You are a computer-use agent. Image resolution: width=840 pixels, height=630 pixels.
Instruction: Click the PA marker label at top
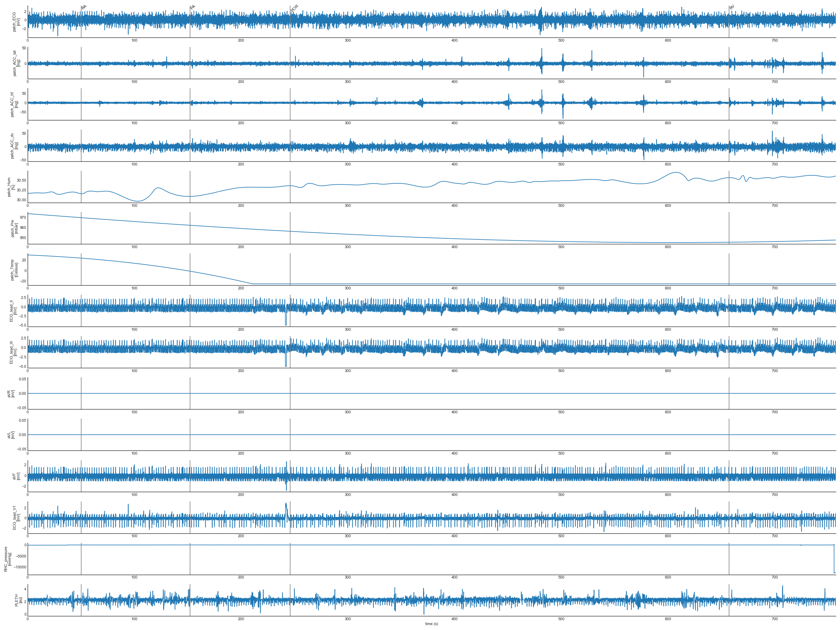pos(192,7)
